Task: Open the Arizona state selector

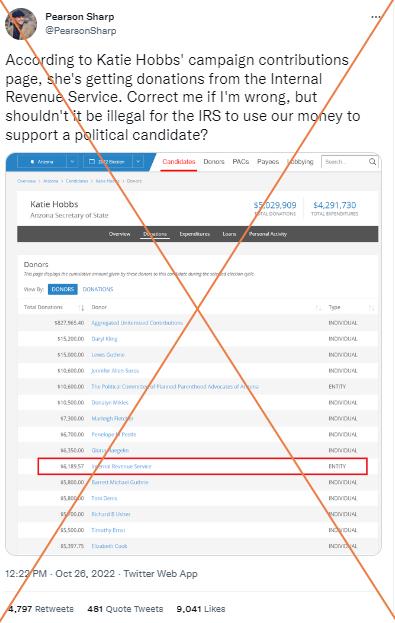Action: pyautogui.click(x=42, y=162)
